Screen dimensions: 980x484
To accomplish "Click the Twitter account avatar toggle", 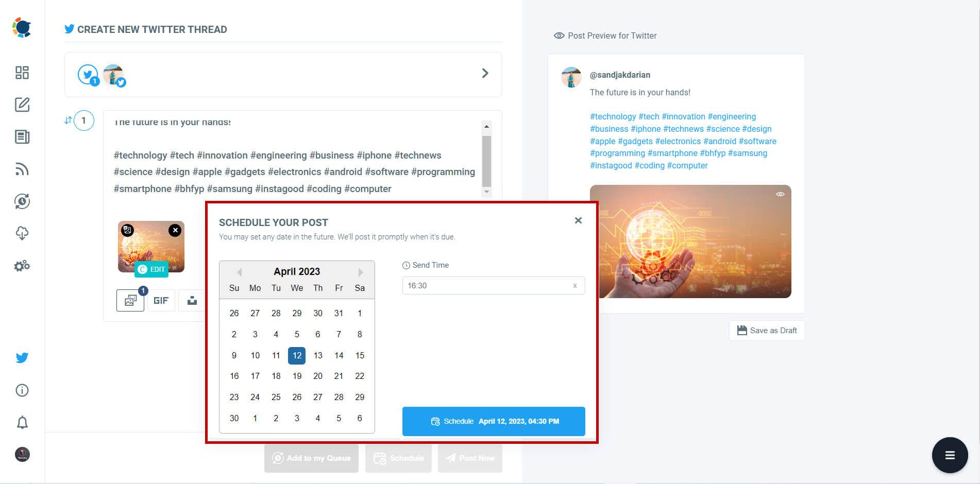I will [x=114, y=74].
